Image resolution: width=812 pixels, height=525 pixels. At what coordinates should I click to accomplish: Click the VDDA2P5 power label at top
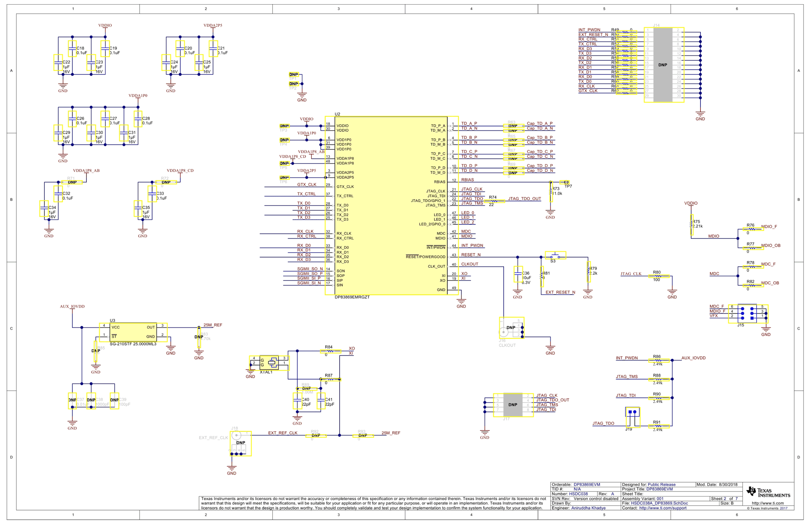click(213, 26)
